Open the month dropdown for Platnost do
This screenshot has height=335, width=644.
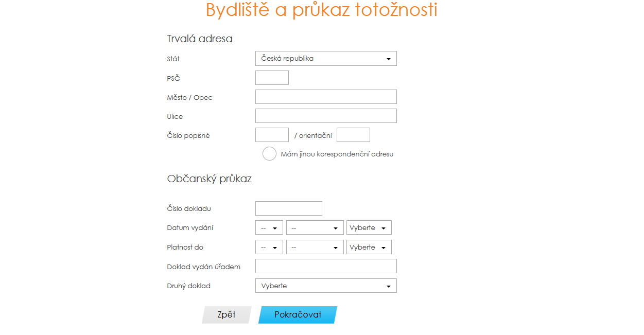click(x=315, y=246)
